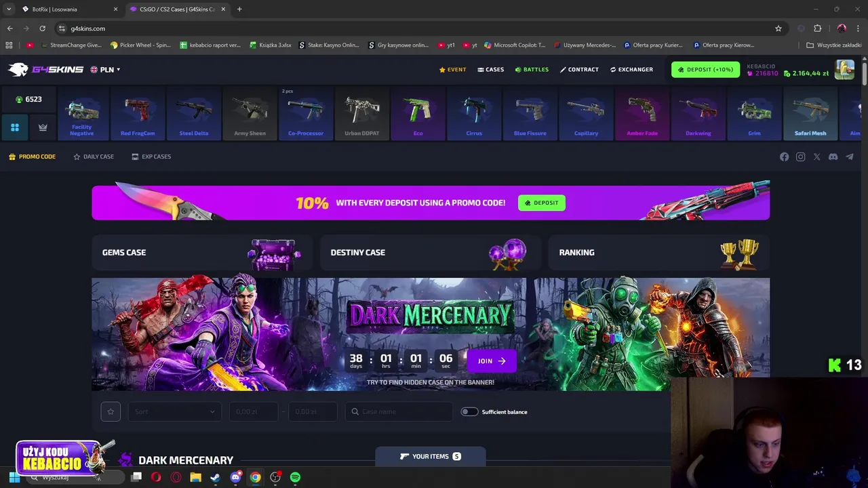
Task: Open the DESTINY CASE card
Action: [x=431, y=252]
